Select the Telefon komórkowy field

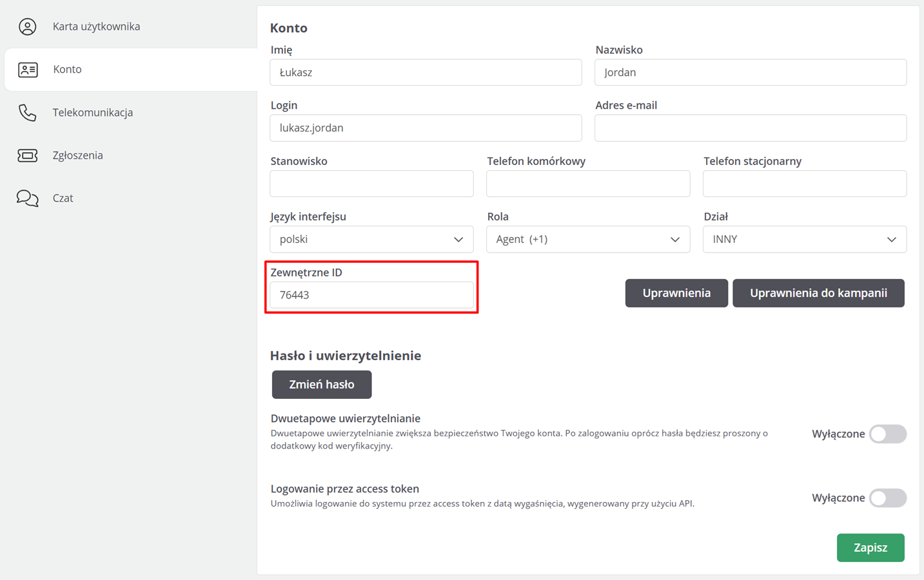point(587,184)
